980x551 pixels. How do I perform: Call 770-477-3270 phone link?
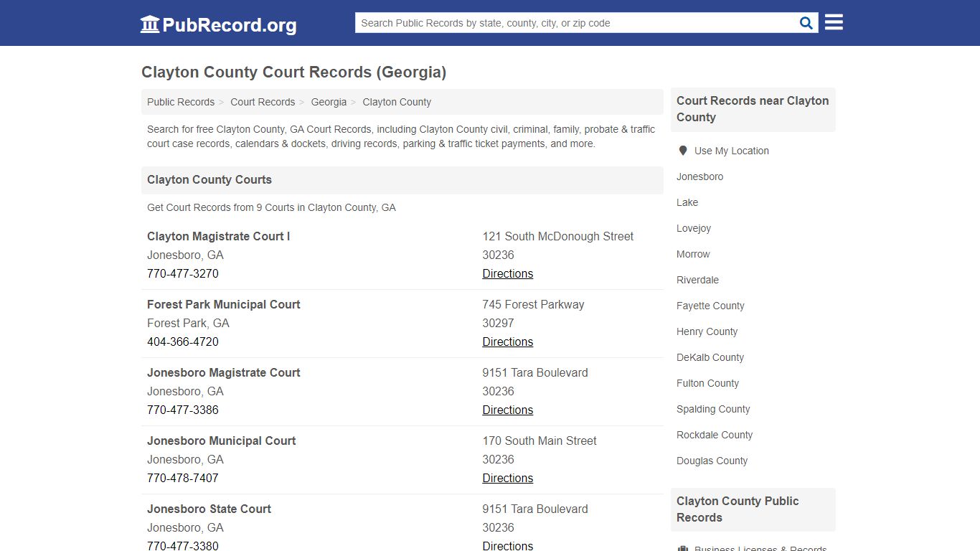click(x=183, y=273)
